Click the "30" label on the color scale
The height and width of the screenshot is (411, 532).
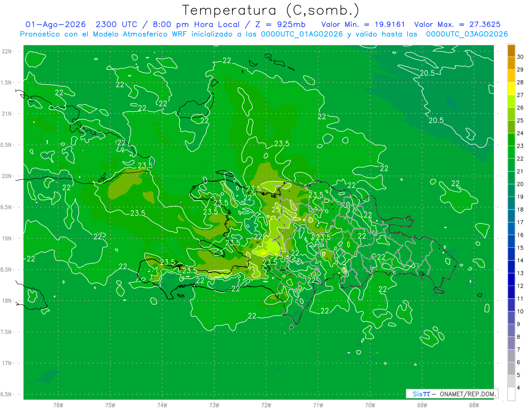(x=520, y=57)
